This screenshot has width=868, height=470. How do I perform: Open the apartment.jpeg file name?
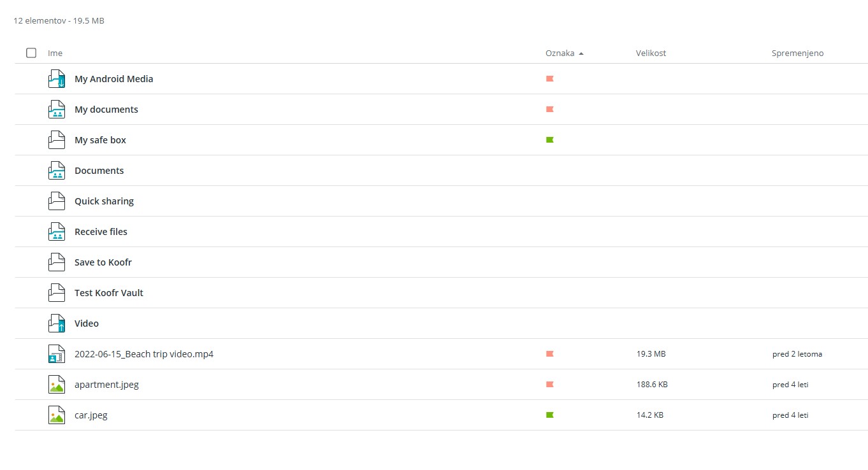tap(106, 385)
